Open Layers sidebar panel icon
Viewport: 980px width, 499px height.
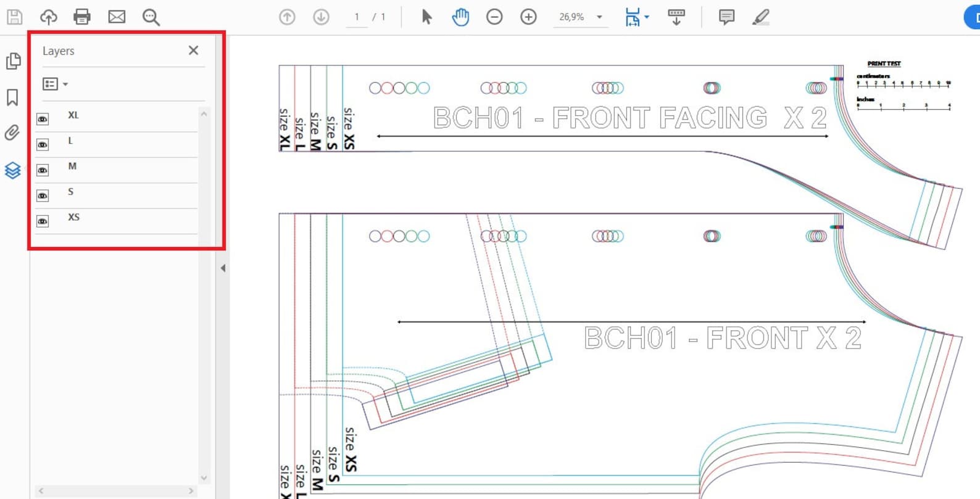click(x=12, y=170)
